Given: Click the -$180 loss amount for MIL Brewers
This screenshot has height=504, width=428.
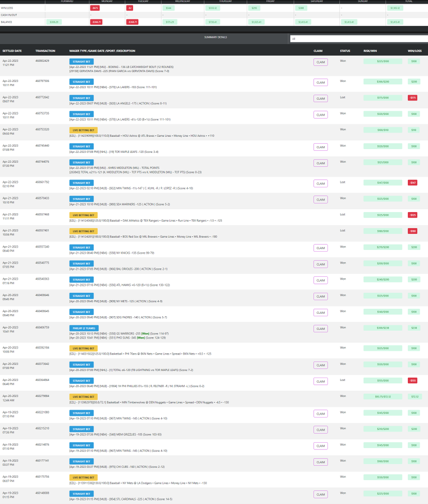Looking at the screenshot, I should click(x=412, y=231).
